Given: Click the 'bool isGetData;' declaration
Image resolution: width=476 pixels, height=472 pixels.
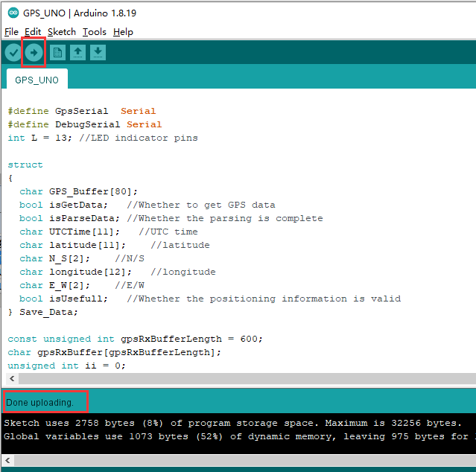Looking at the screenshot, I should pos(63,205).
